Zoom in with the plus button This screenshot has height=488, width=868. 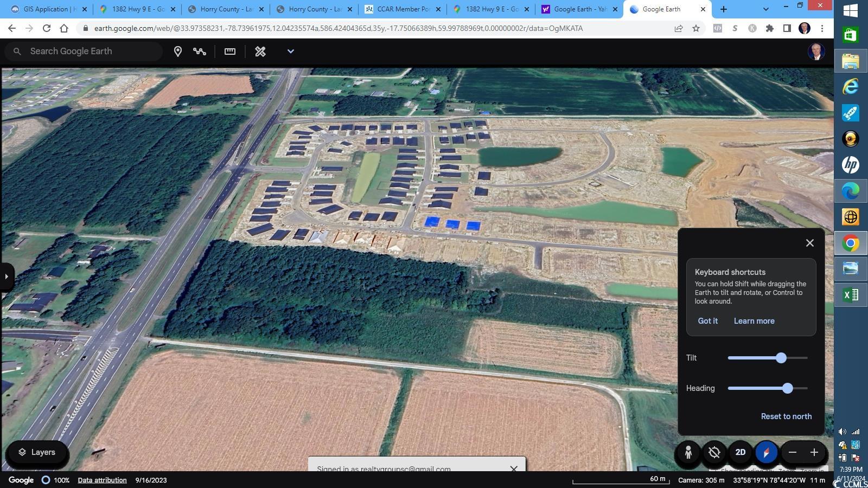click(814, 452)
